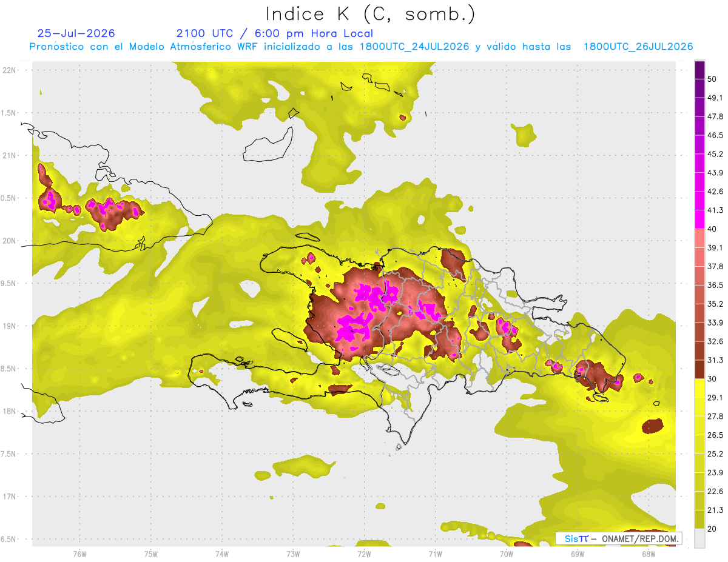Click the 32.6 color scale value

[716, 341]
